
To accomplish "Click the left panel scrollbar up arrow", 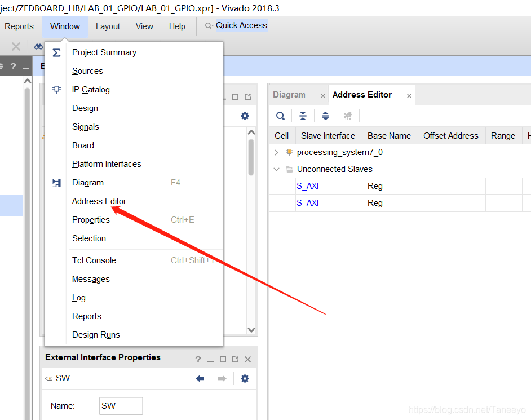I will pos(251,132).
